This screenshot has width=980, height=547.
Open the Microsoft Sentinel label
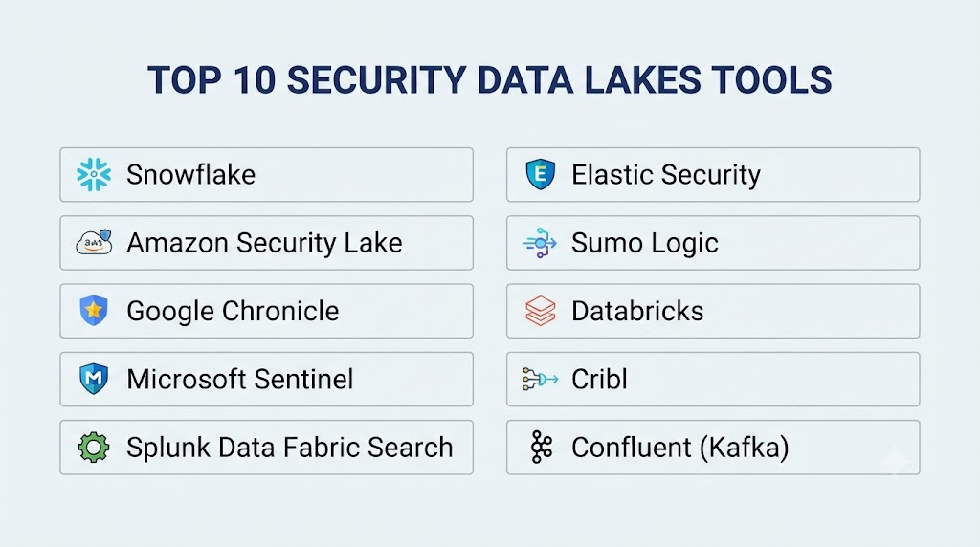click(x=240, y=379)
